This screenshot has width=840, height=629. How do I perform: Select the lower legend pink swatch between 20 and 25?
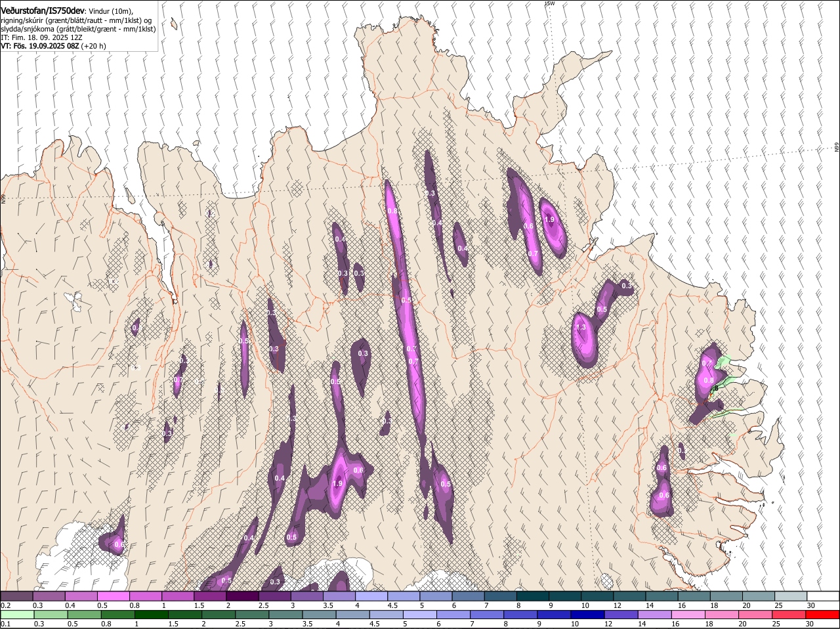click(x=756, y=615)
